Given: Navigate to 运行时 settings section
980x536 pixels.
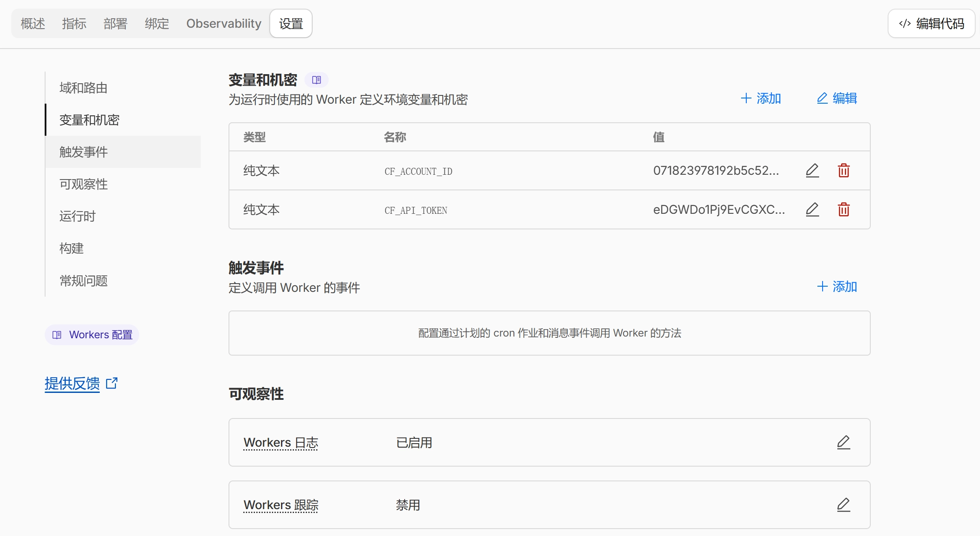Looking at the screenshot, I should coord(77,216).
